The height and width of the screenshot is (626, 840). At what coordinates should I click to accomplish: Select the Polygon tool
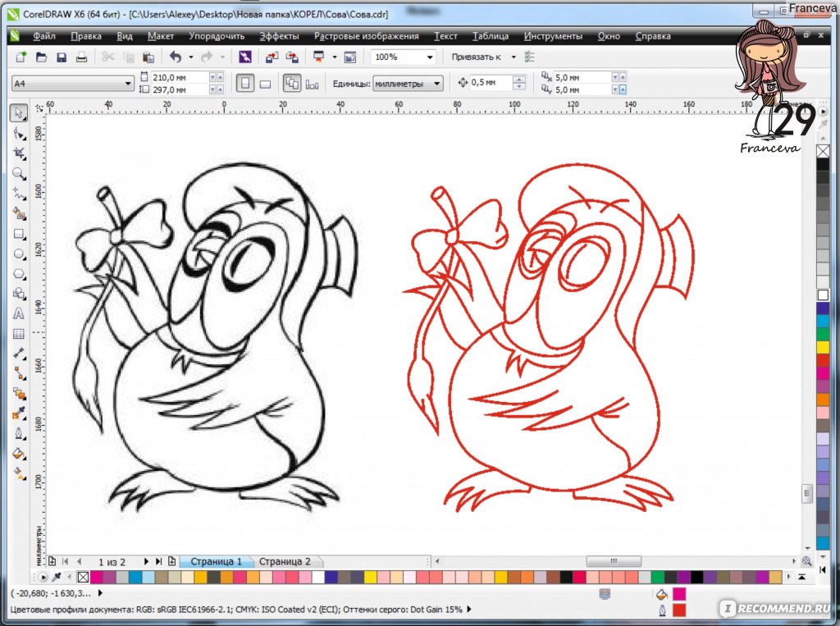[x=20, y=274]
